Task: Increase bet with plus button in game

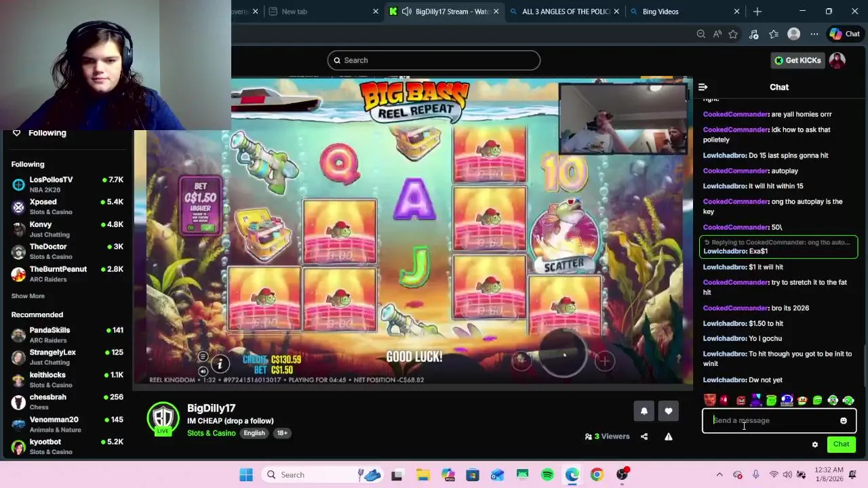Action: coord(605,361)
